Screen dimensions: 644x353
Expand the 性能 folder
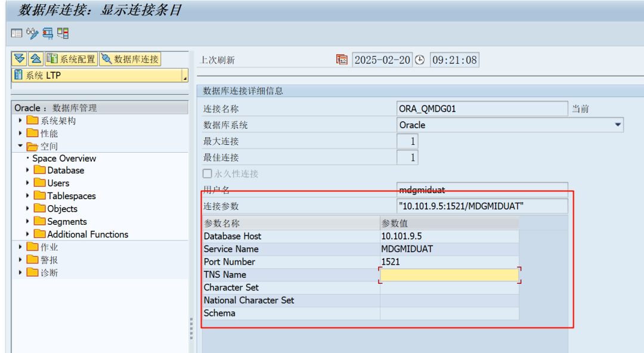click(20, 133)
